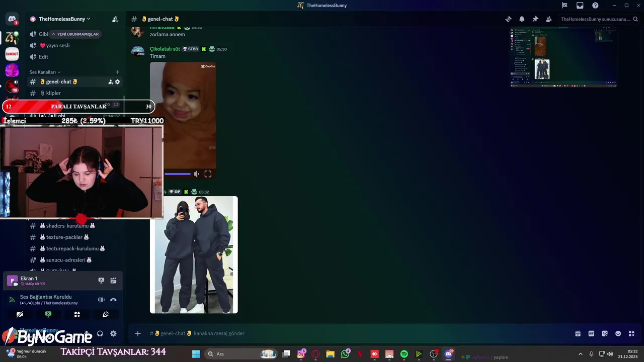Screen dimensions: 644x362
Task: Create an invite for genel-chat channel
Action: (110, 81)
